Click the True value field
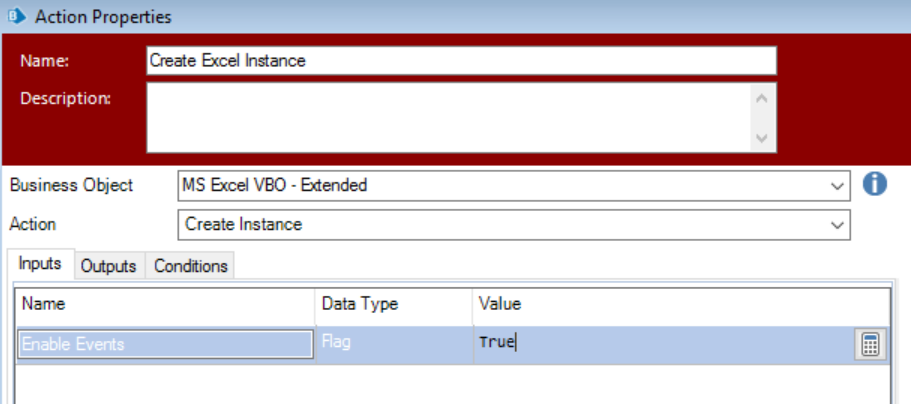 pos(663,343)
